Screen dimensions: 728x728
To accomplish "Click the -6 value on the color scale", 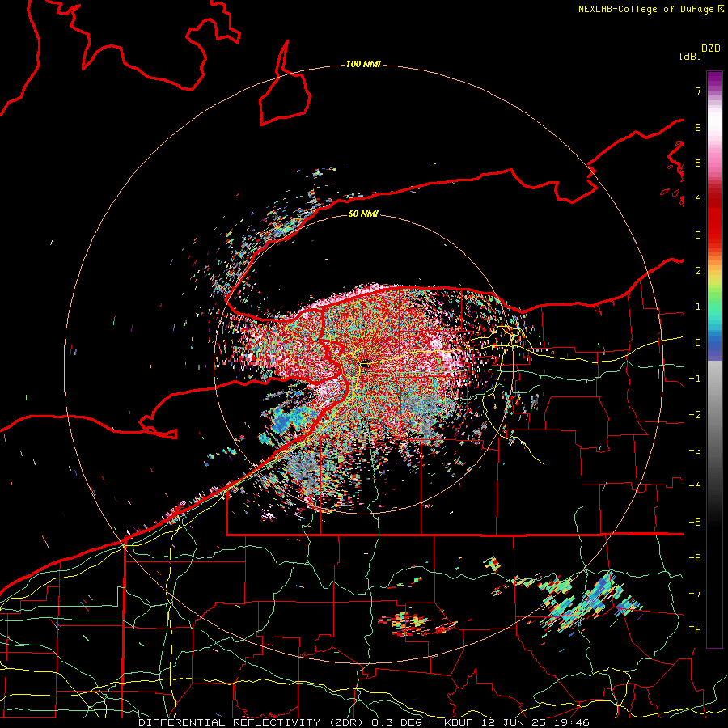I will point(695,558).
